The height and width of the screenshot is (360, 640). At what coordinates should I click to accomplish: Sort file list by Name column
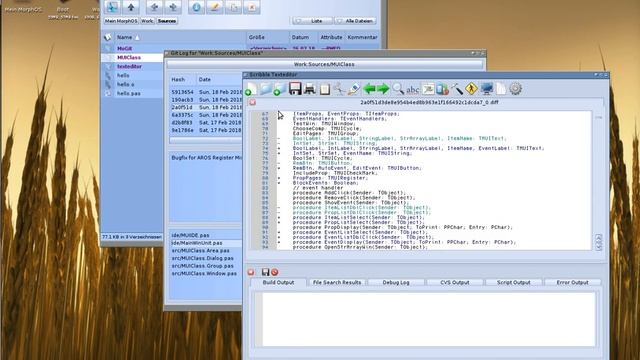click(x=179, y=37)
